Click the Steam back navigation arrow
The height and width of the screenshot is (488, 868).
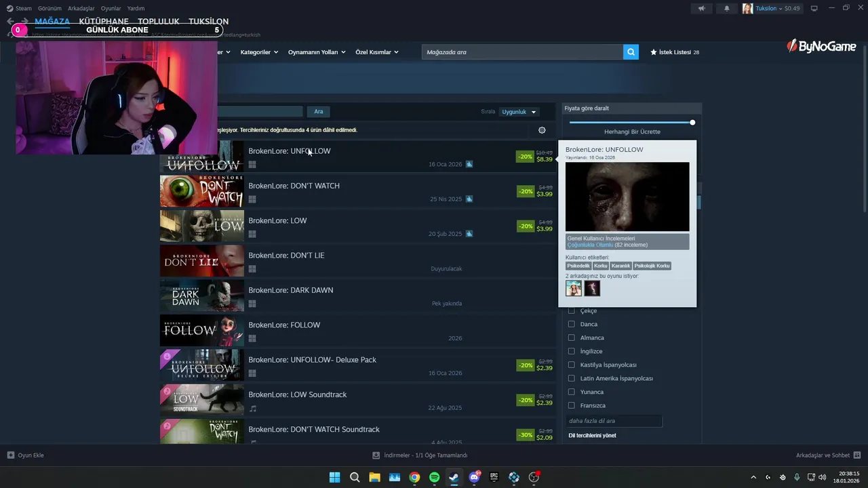(x=9, y=21)
